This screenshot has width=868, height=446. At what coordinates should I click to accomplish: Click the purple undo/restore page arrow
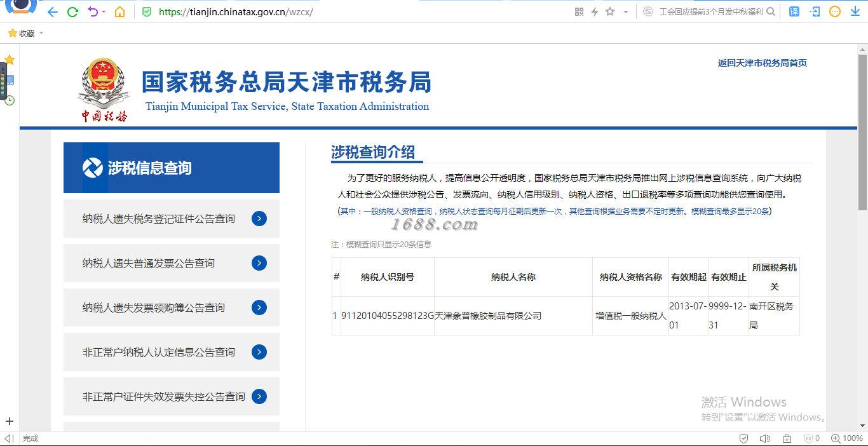(92, 11)
